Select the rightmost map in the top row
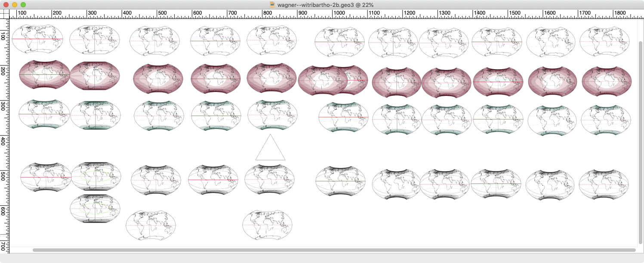Image resolution: width=644 pixels, height=263 pixels. (604, 42)
